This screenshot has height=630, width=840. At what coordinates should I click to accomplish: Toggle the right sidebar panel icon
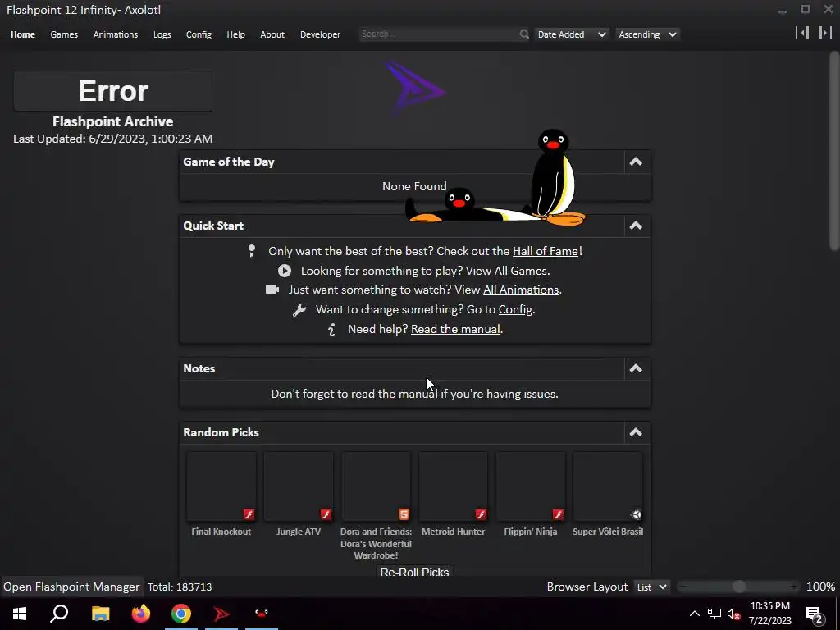tap(825, 33)
